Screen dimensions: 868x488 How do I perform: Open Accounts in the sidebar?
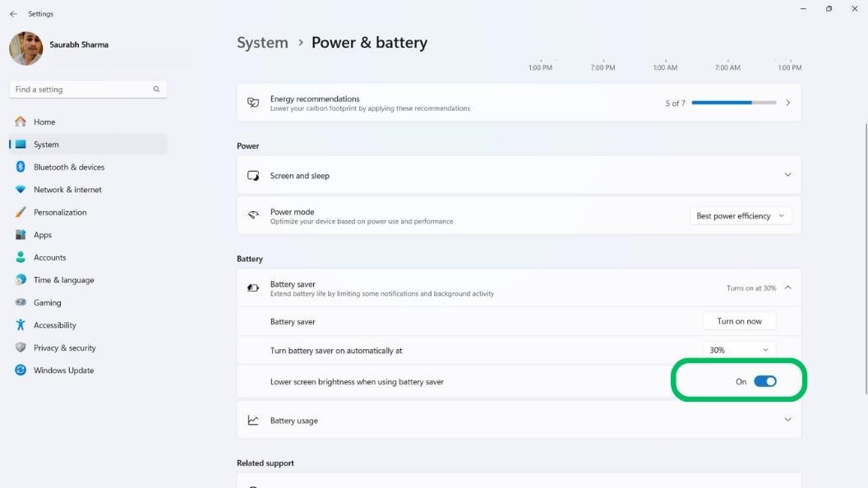49,257
